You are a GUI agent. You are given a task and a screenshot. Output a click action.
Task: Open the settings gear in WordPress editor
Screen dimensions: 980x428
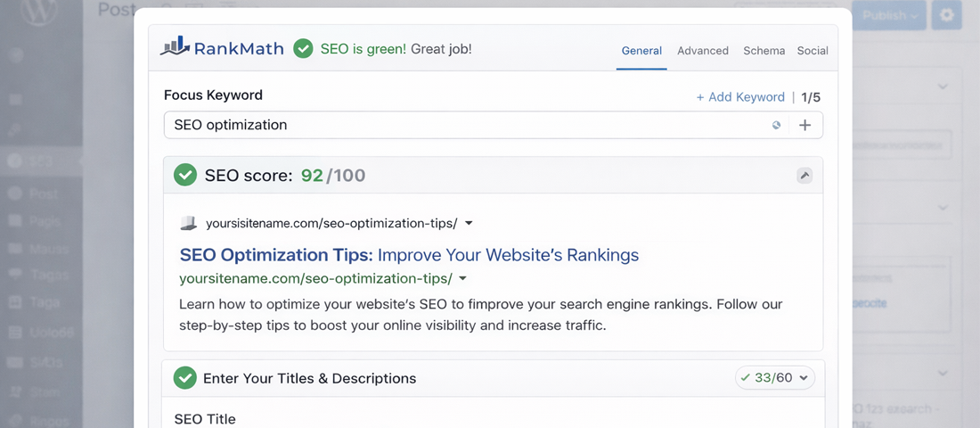click(947, 16)
